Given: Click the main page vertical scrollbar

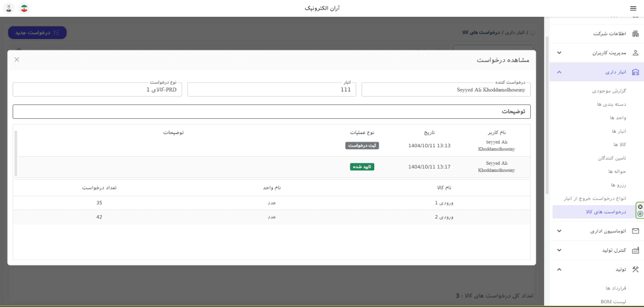Looking at the screenshot, I should (x=547, y=115).
